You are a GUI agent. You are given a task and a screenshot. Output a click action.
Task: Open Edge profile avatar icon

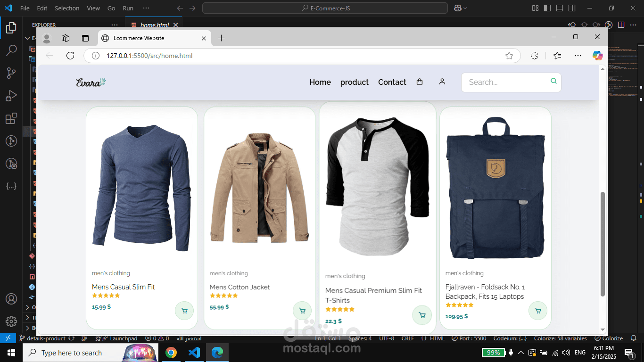click(x=47, y=38)
